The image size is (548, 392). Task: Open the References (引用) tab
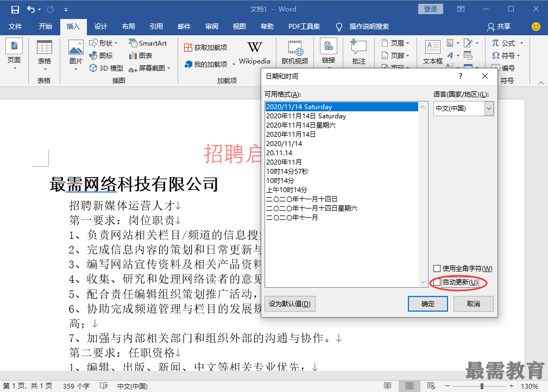(156, 27)
